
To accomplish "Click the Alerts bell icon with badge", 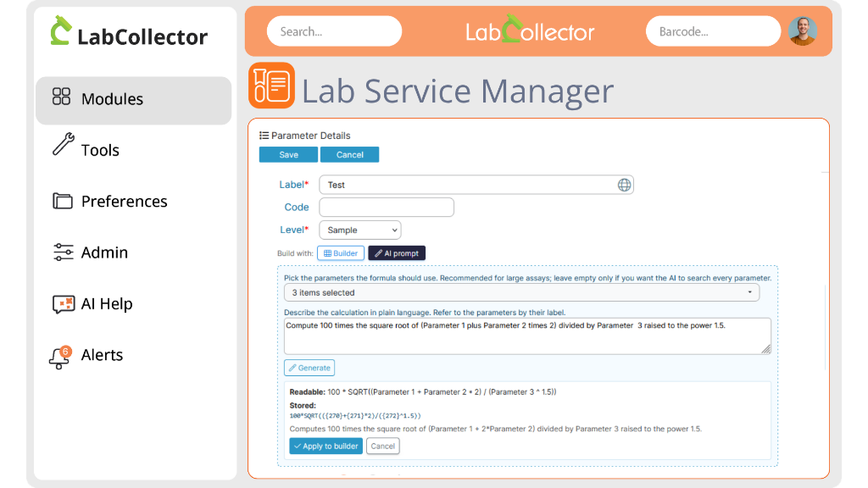I will click(x=60, y=357).
